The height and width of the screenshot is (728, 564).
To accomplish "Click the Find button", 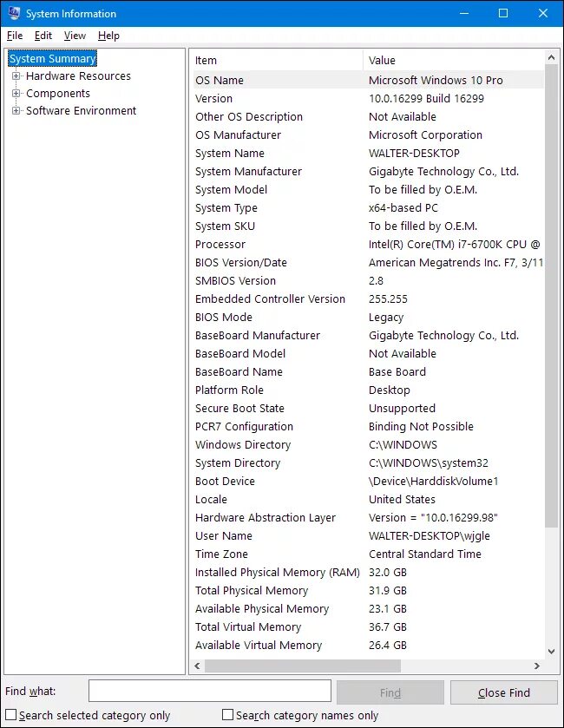I will [390, 692].
